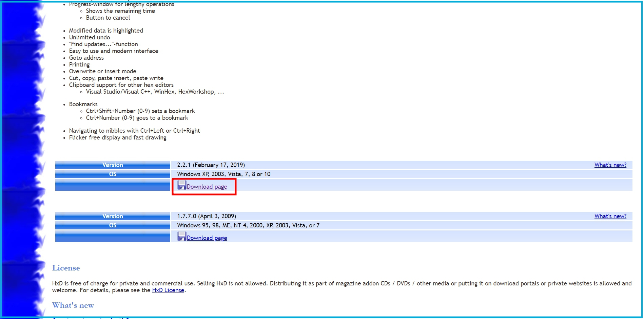Click "Easy to use and modern interface"

click(114, 51)
